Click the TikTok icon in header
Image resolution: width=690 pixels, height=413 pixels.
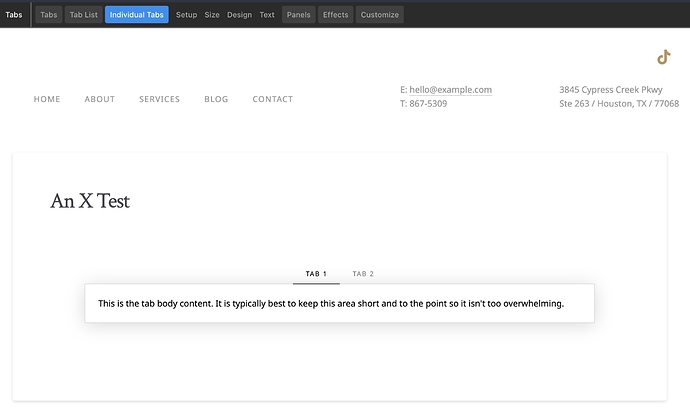click(x=663, y=57)
